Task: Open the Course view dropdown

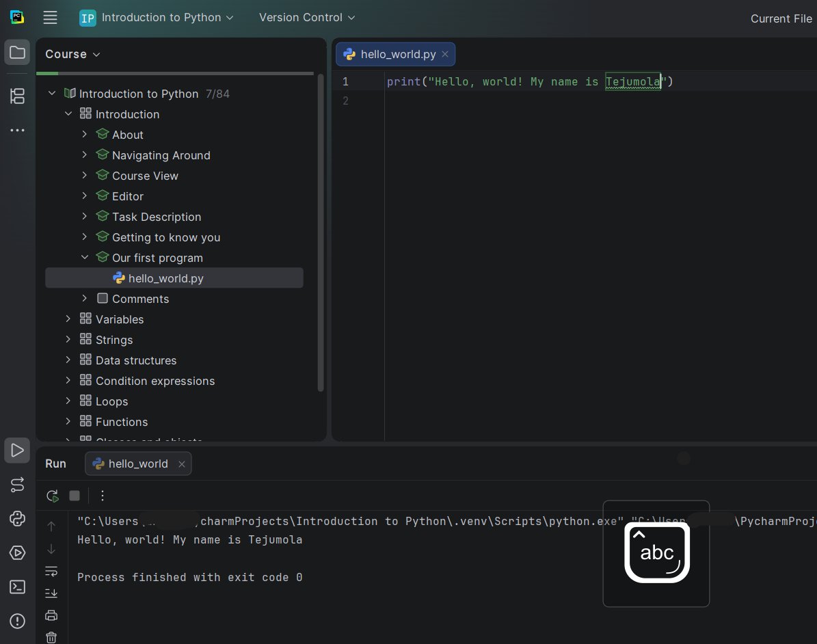Action: [x=72, y=54]
